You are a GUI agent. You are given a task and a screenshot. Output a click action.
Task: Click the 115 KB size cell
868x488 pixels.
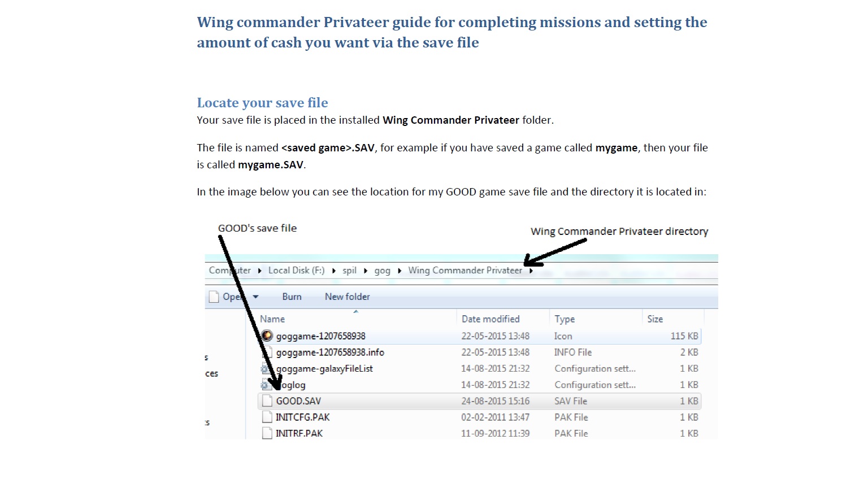pyautogui.click(x=684, y=336)
